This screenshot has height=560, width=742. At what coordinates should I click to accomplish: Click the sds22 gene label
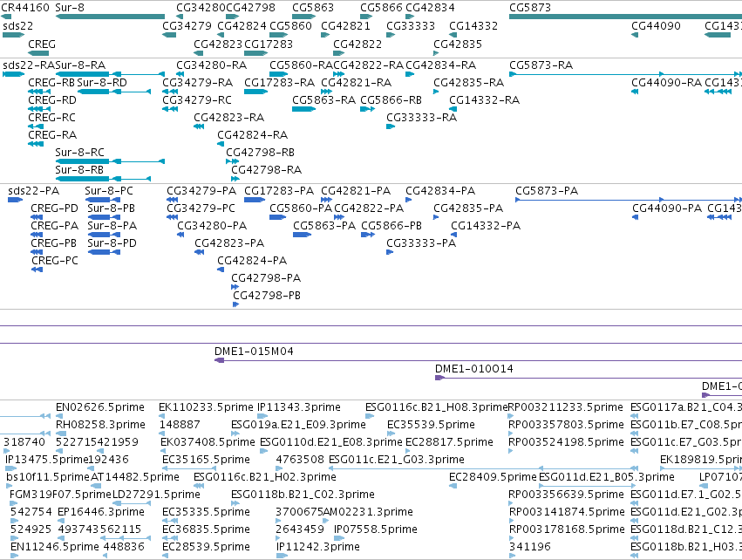point(17,25)
